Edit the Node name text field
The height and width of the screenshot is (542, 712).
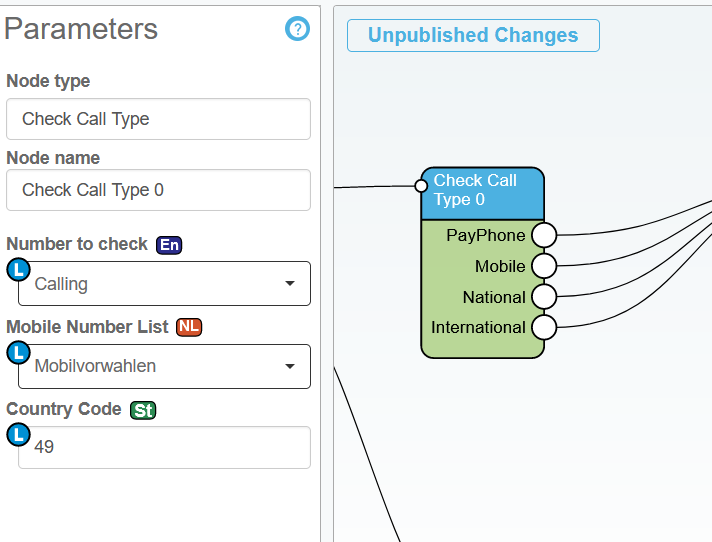(158, 190)
